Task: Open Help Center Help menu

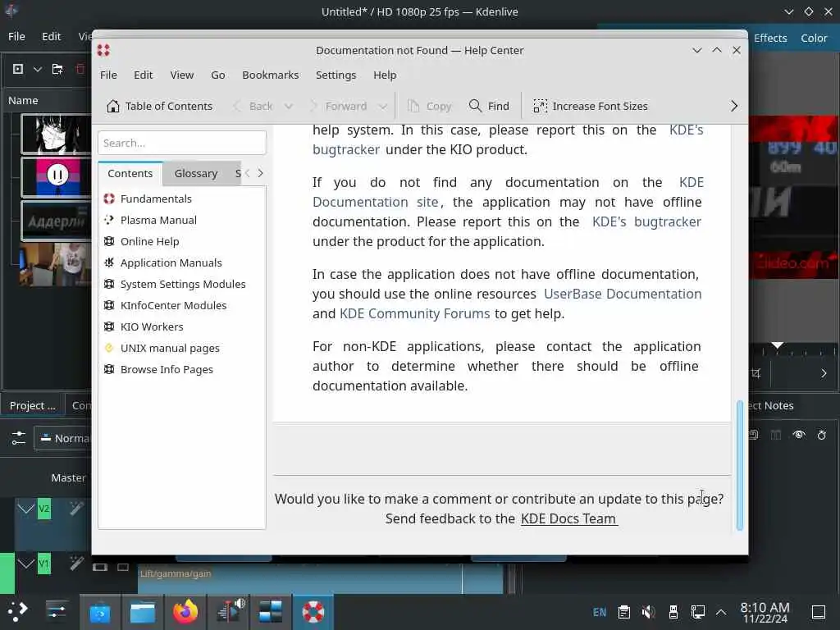Action: [385, 75]
